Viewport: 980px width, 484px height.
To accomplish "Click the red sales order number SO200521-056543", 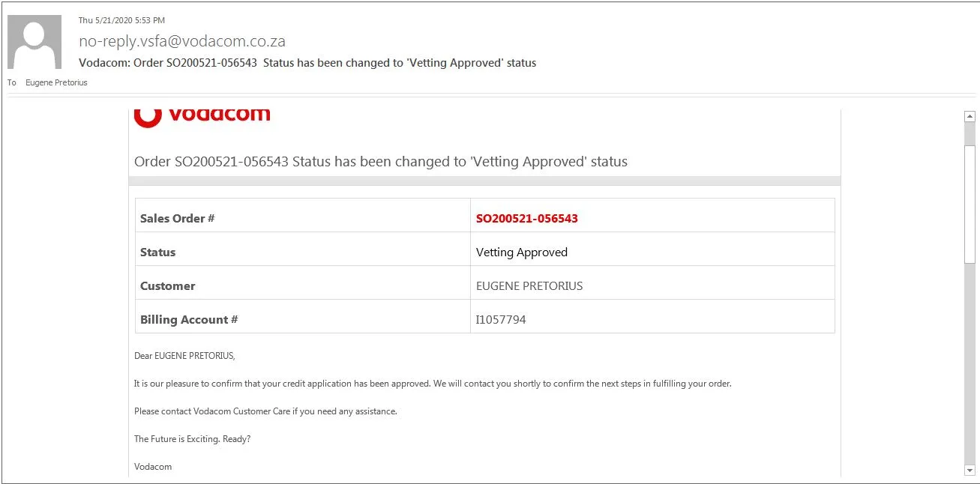I will tap(527, 219).
